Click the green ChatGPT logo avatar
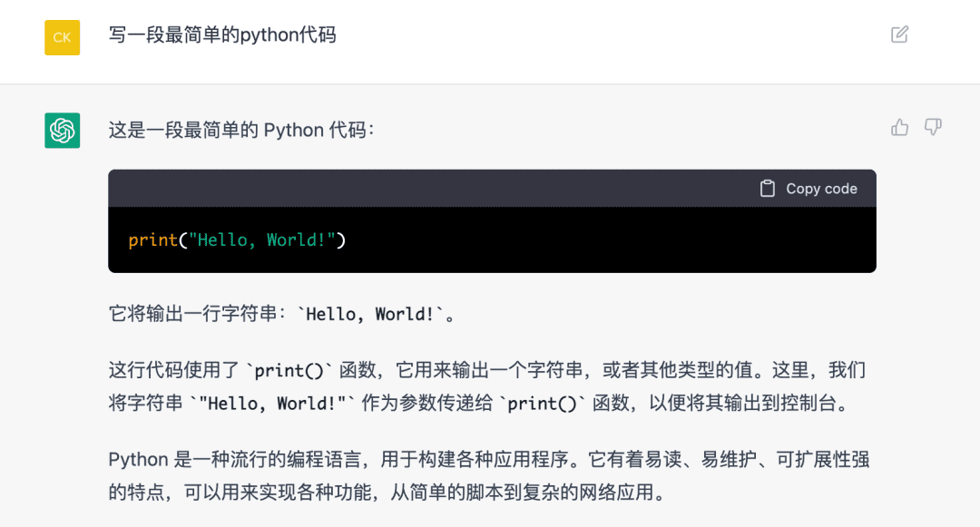The height and width of the screenshot is (527, 980). click(62, 131)
